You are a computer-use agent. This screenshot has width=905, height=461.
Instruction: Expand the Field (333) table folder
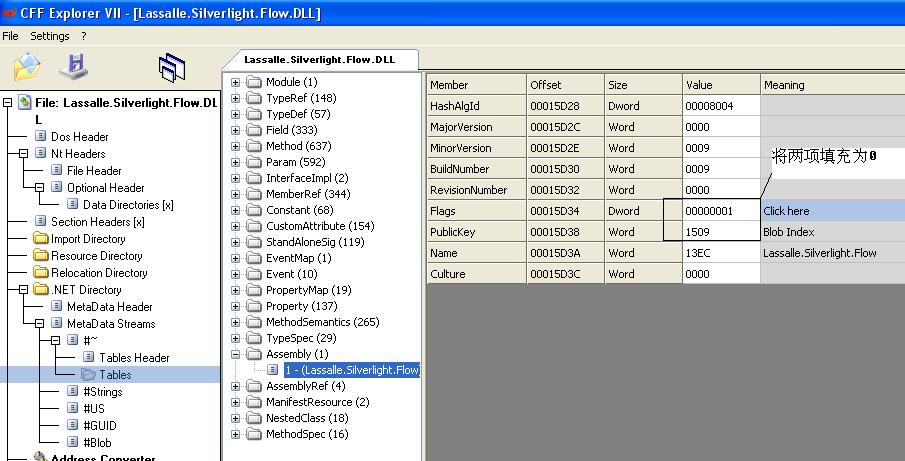coord(235,130)
